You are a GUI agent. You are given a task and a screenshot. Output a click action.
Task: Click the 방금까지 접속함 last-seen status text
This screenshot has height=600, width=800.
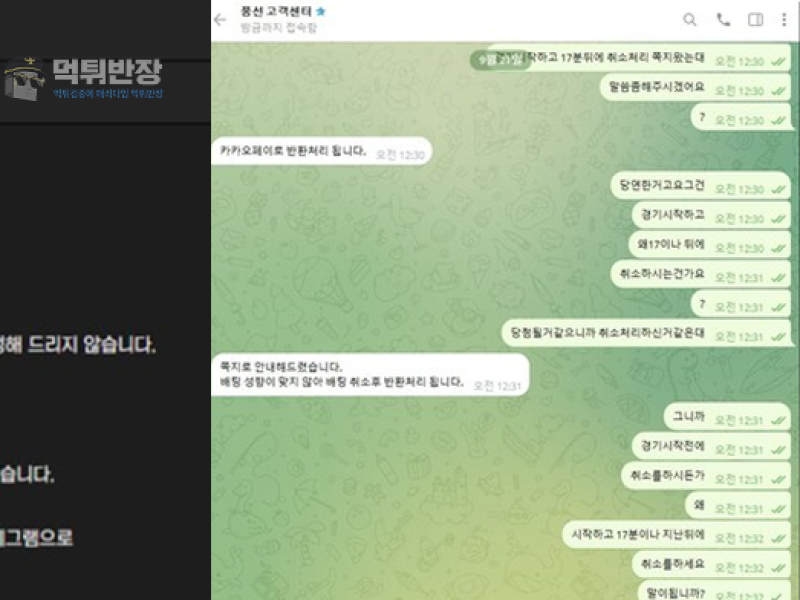[279, 28]
